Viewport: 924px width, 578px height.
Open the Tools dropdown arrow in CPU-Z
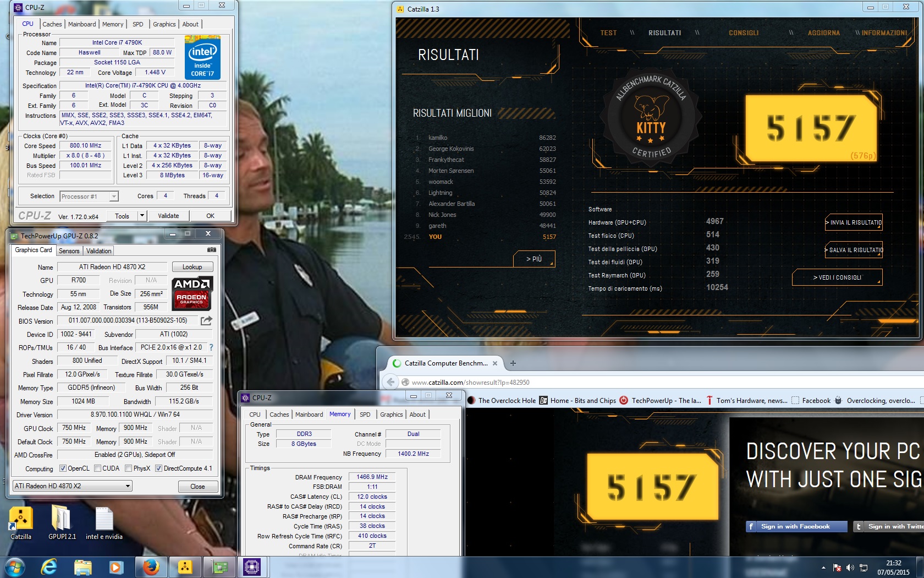tap(142, 216)
